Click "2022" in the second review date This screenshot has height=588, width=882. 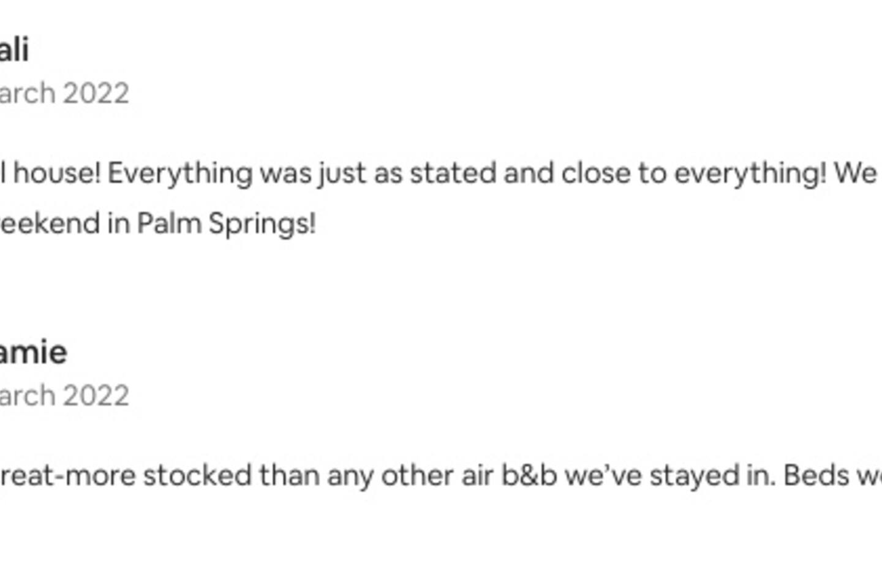tap(96, 396)
